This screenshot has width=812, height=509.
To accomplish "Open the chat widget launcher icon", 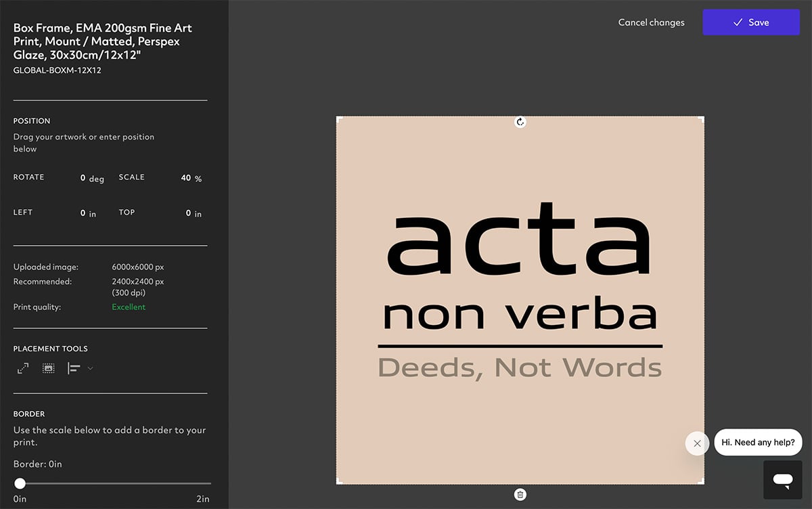I will point(783,480).
